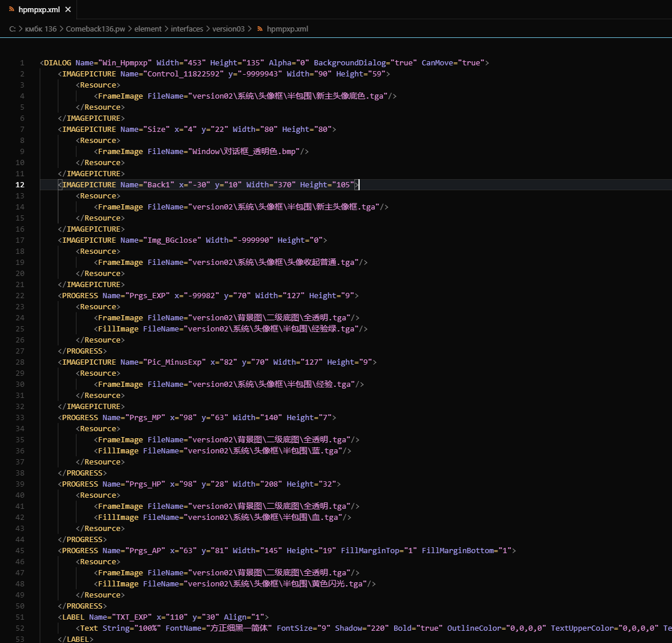The height and width of the screenshot is (643, 672).
Task: Click the FillImage file 蓝.tga
Action: [325, 450]
